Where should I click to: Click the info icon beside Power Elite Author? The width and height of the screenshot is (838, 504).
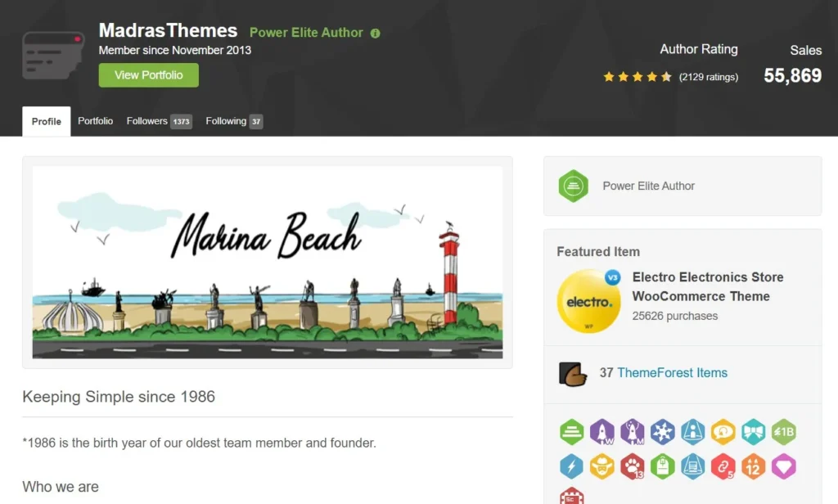coord(375,34)
